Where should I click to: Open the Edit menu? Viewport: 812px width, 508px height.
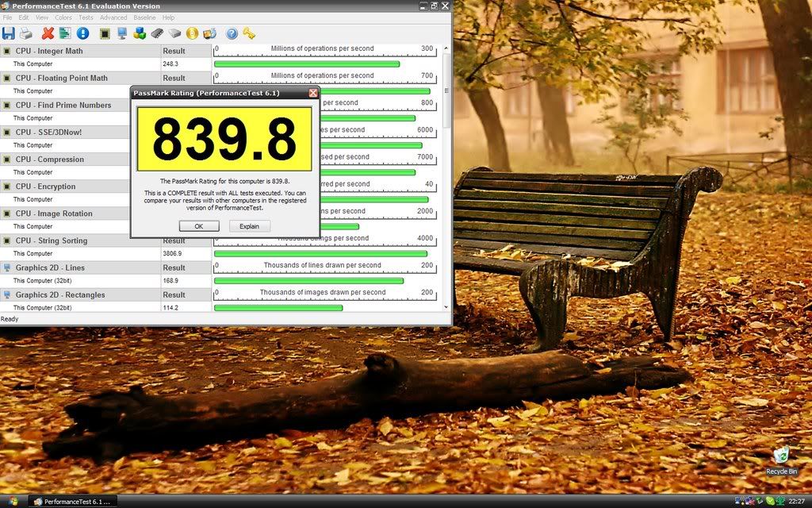tap(24, 17)
